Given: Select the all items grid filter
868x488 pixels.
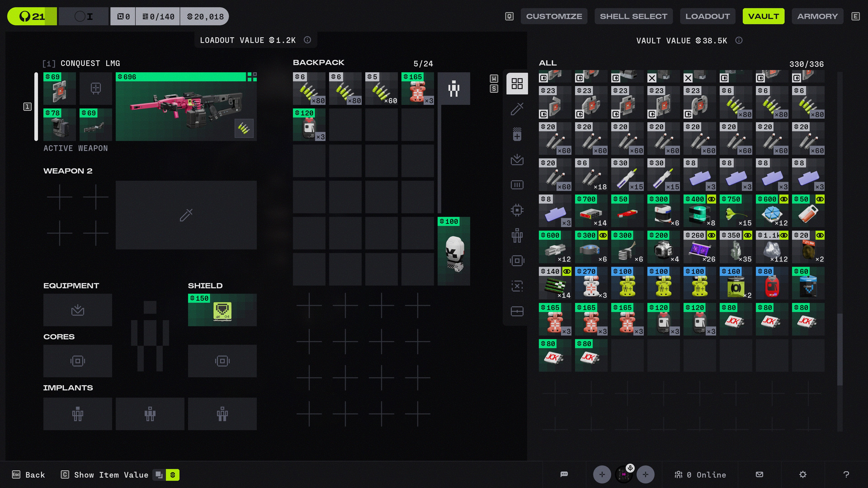Looking at the screenshot, I should click(x=517, y=84).
